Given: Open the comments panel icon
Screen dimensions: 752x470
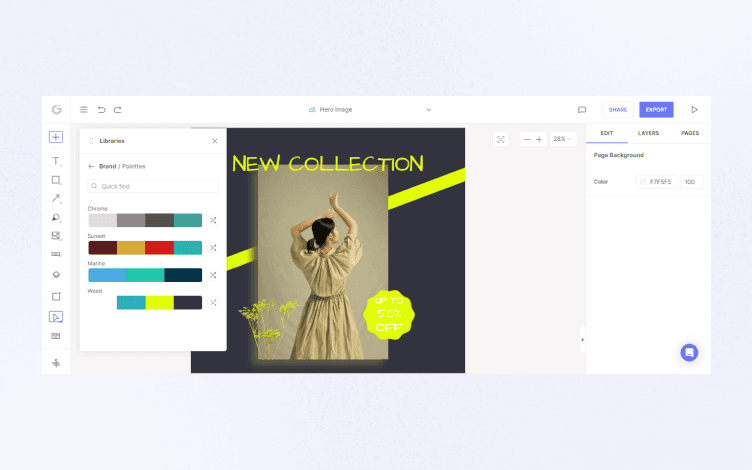Looking at the screenshot, I should (x=582, y=110).
